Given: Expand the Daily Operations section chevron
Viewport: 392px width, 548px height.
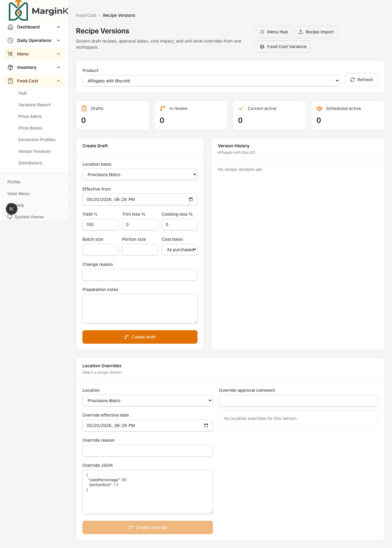Looking at the screenshot, I should [x=58, y=40].
